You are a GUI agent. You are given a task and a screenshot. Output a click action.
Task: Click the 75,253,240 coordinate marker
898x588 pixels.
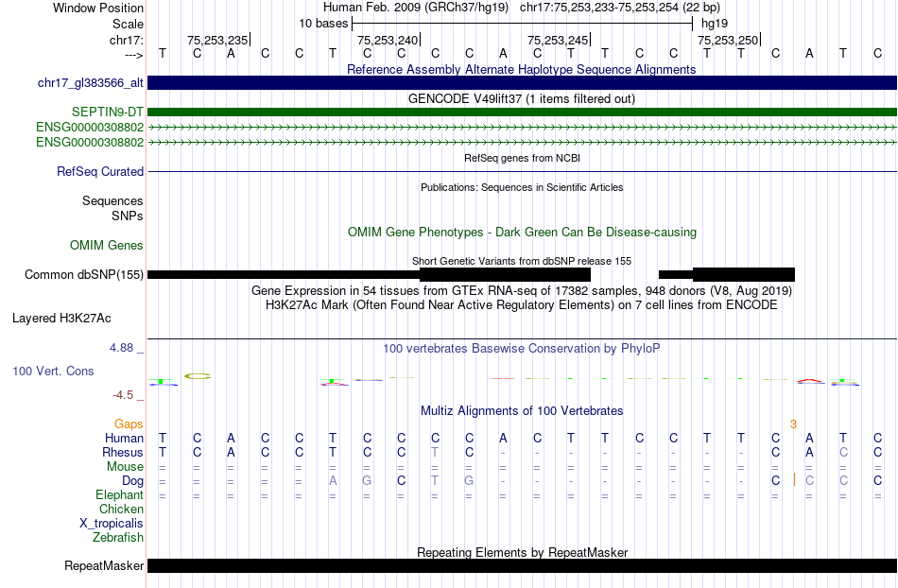389,40
